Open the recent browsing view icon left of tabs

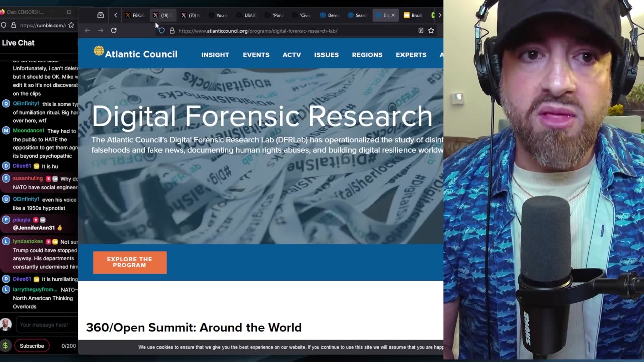[x=100, y=15]
